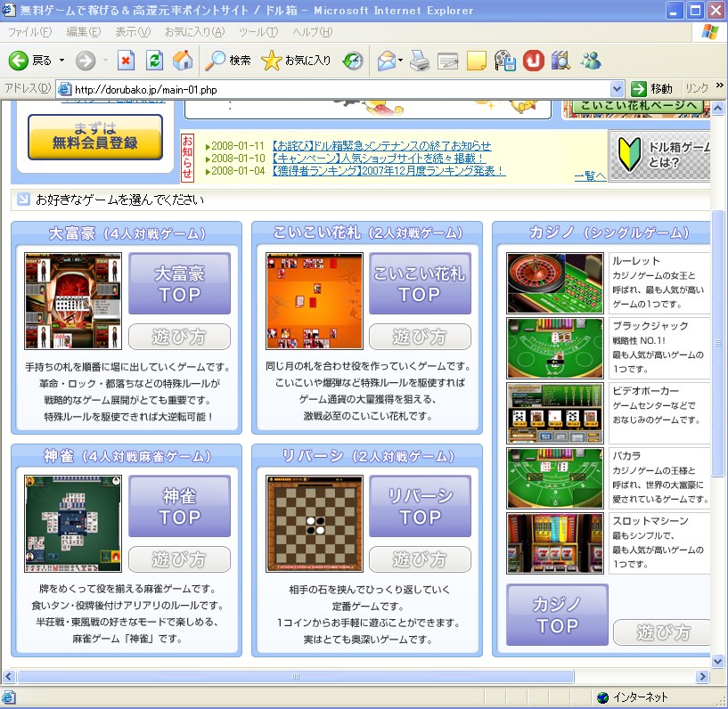728x709 pixels.
Task: Click the Internet zone globe status icon
Action: point(602,697)
